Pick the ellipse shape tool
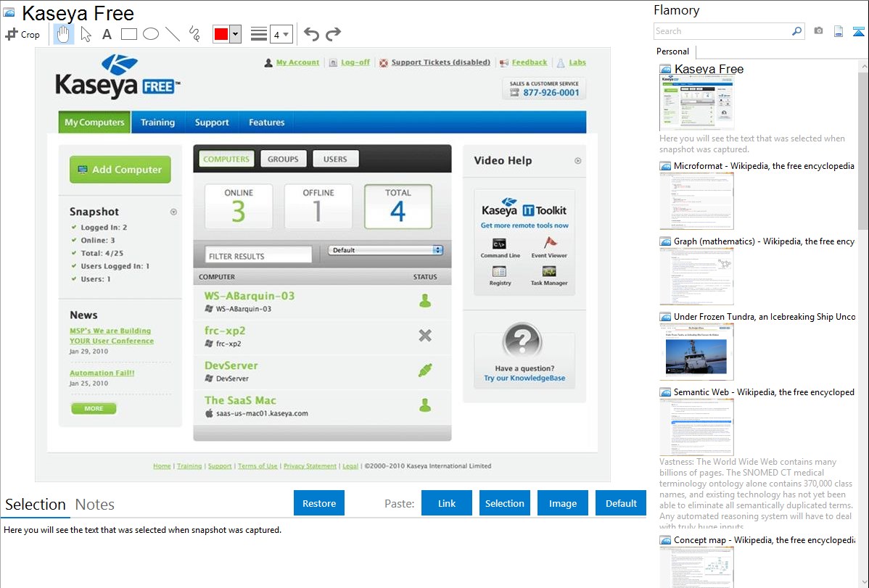 click(151, 34)
